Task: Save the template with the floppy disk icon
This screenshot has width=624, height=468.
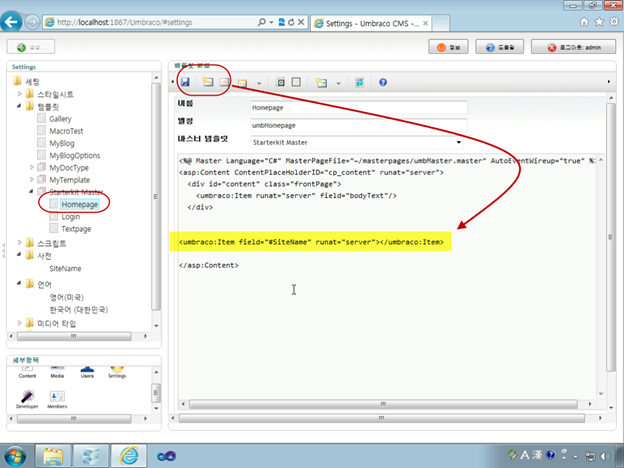Action: coord(185,82)
